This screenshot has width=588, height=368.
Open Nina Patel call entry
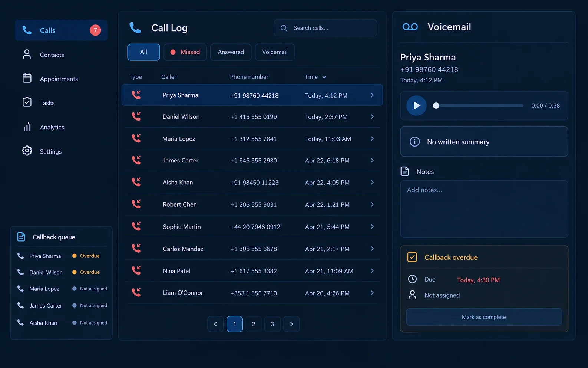coord(252,271)
